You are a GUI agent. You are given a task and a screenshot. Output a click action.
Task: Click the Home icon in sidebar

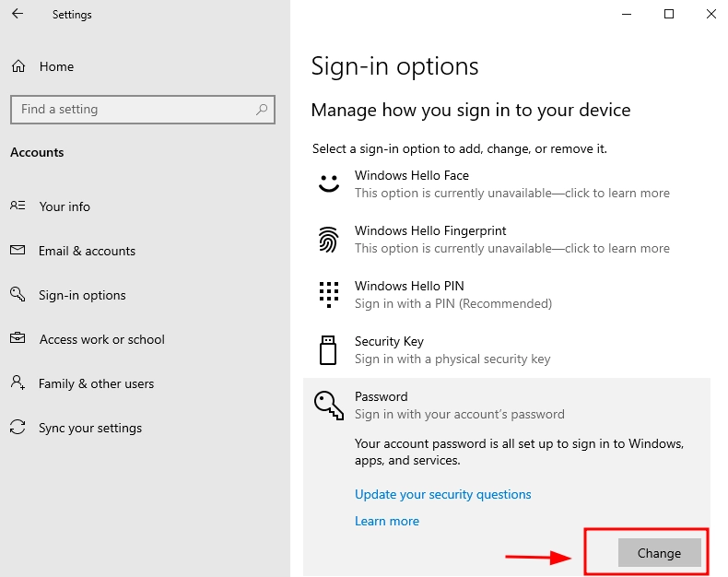pos(18,66)
